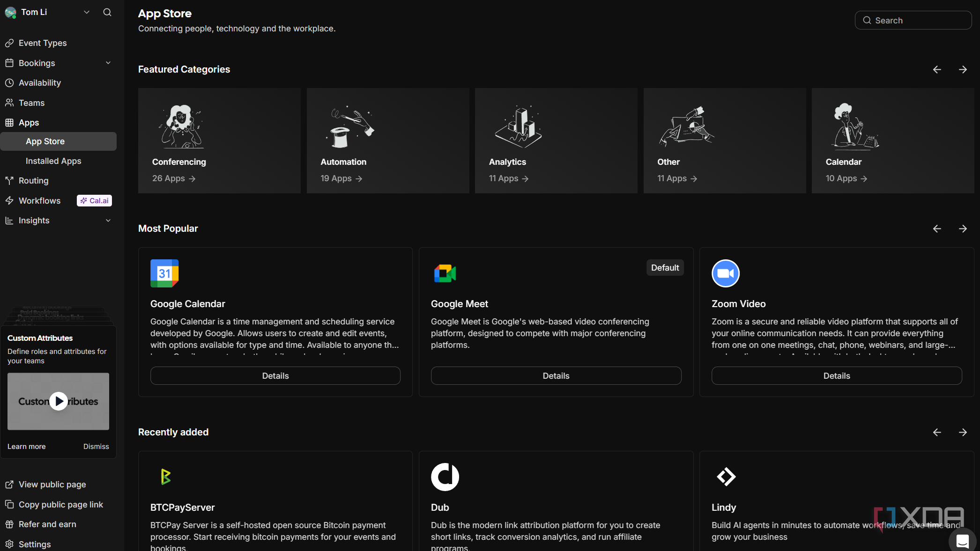The image size is (980, 551).
Task: Open the Calendar category illustration
Action: point(855,126)
